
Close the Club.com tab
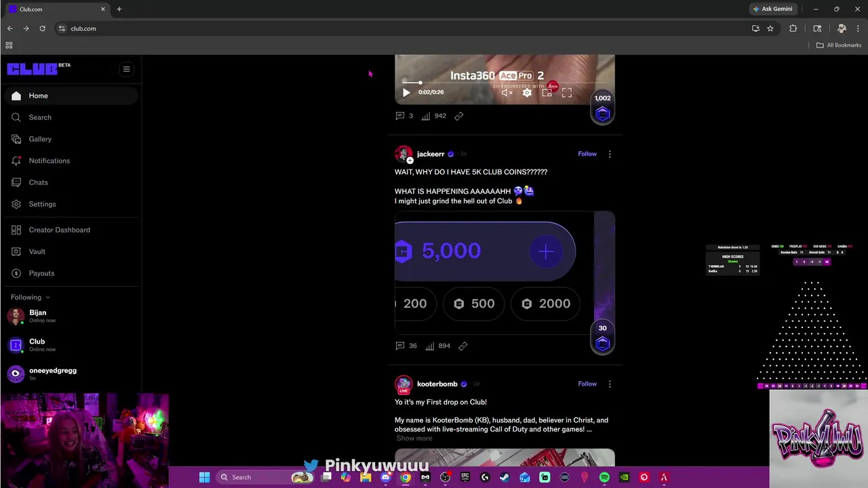click(103, 9)
